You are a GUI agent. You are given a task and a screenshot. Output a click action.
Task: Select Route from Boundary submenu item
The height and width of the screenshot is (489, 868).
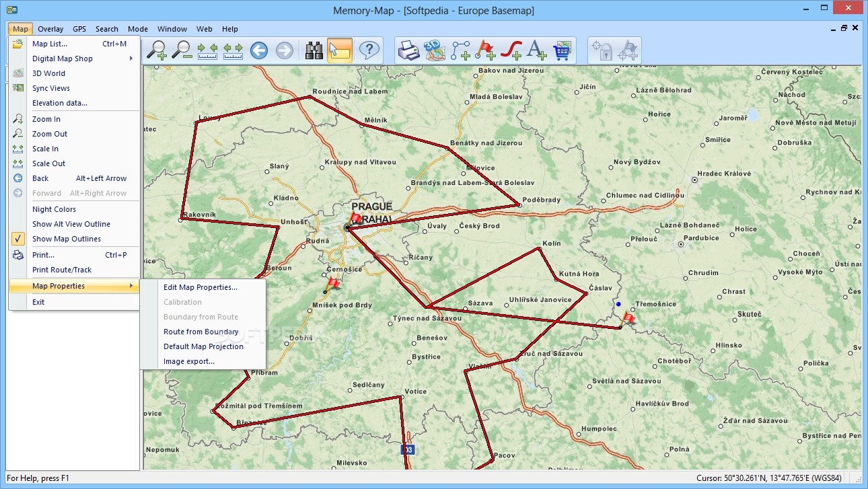[203, 332]
